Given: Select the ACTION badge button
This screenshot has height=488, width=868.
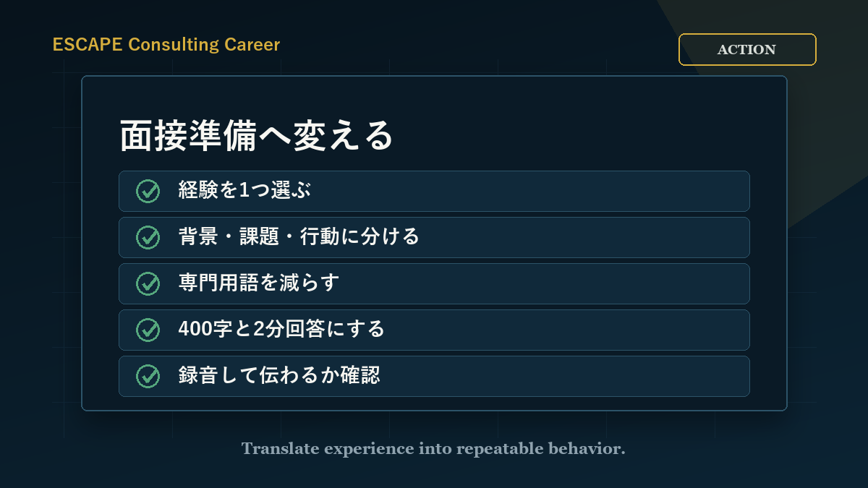Looking at the screenshot, I should (747, 50).
